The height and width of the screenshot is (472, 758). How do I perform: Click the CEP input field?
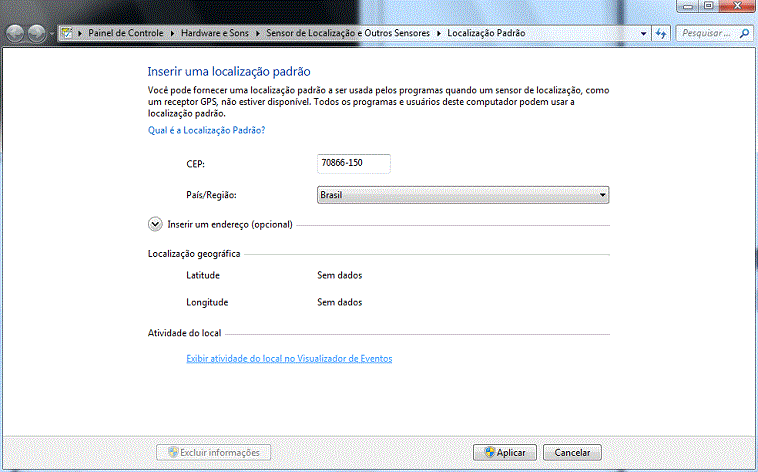354,163
